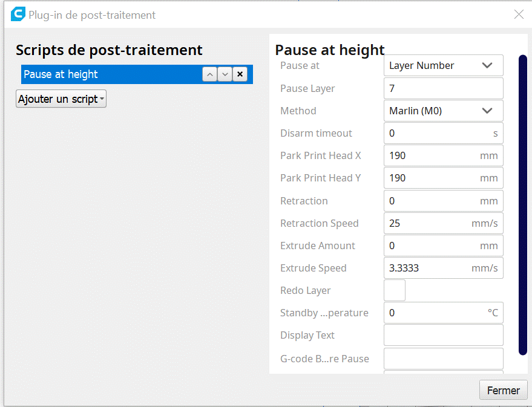Close the post-processing plugin window
Image resolution: width=532 pixels, height=407 pixels.
point(519,15)
